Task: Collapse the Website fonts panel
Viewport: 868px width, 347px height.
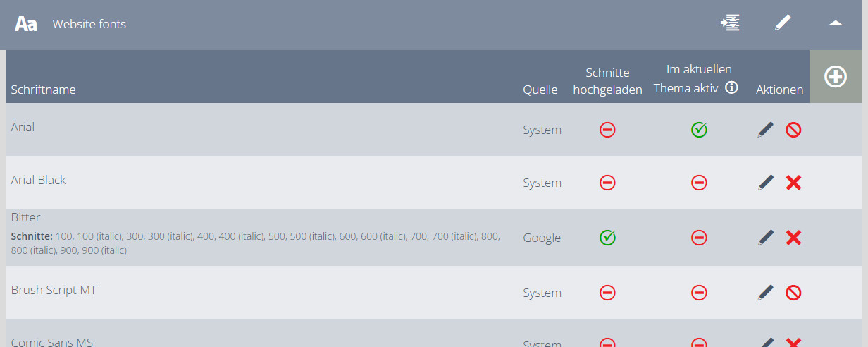Action: [x=836, y=23]
